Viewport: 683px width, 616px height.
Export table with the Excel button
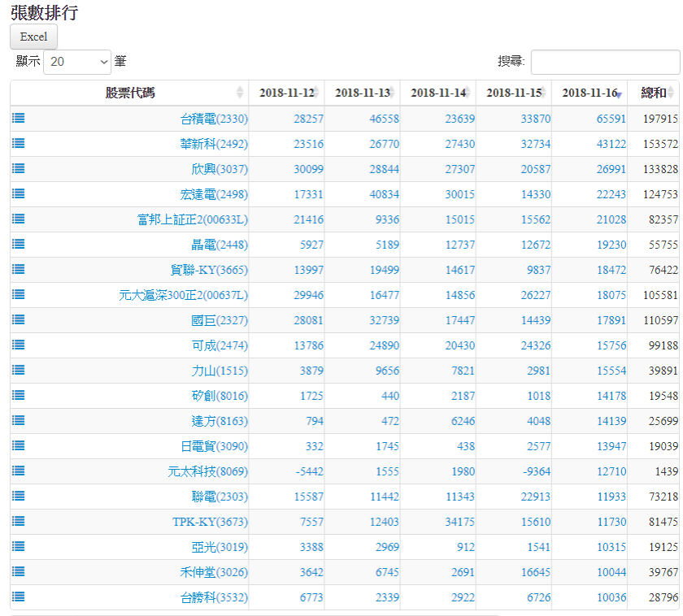click(x=34, y=37)
